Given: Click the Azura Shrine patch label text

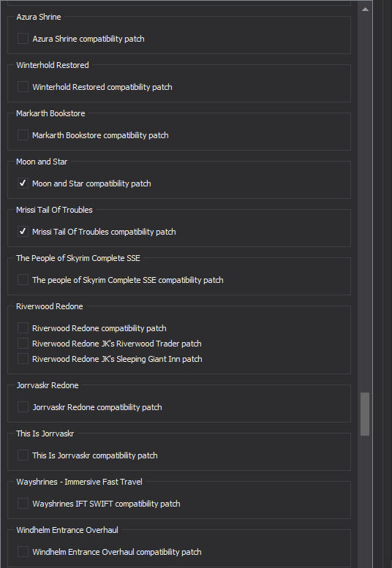Looking at the screenshot, I should click(x=88, y=39).
